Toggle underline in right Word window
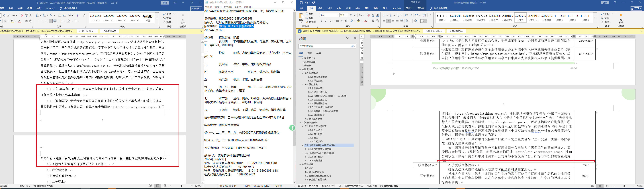Screen dimensions: 644x189 point(330,21)
